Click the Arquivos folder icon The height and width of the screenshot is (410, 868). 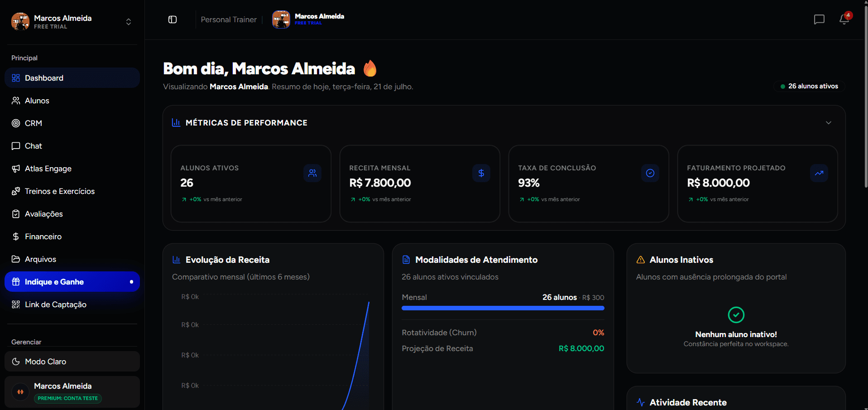click(x=16, y=259)
